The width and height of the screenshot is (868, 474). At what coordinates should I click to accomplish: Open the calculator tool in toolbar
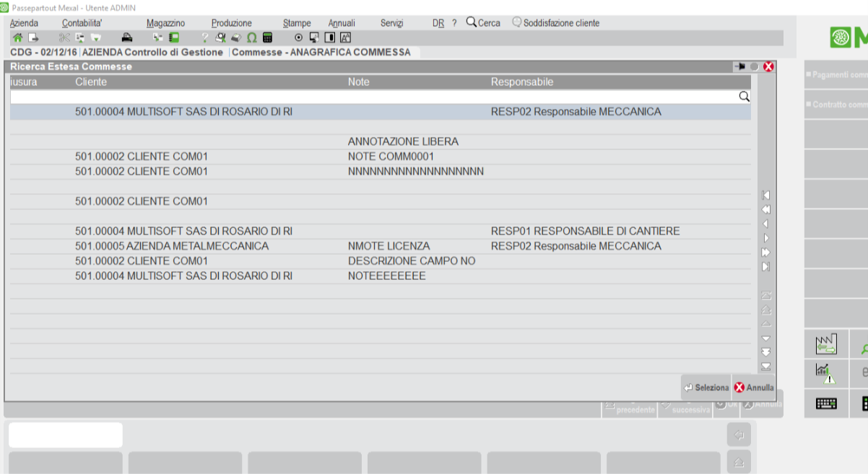tap(268, 38)
